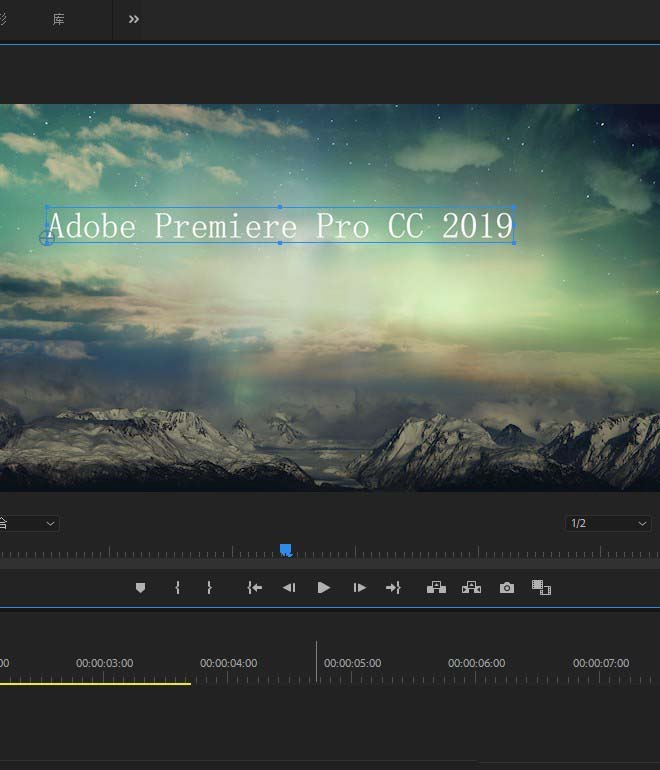The height and width of the screenshot is (770, 660).
Task: Click the timeline ruler at 00:00:07:00
Action: click(601, 663)
